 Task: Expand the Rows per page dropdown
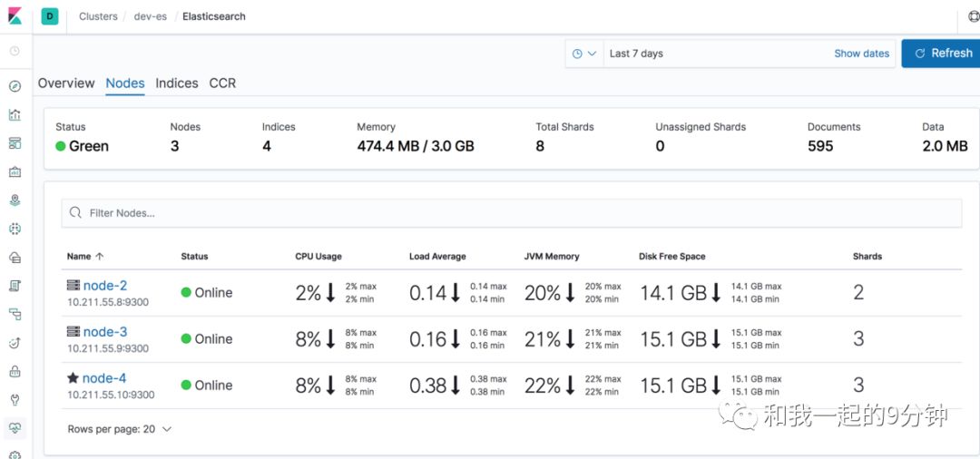pyautogui.click(x=119, y=429)
